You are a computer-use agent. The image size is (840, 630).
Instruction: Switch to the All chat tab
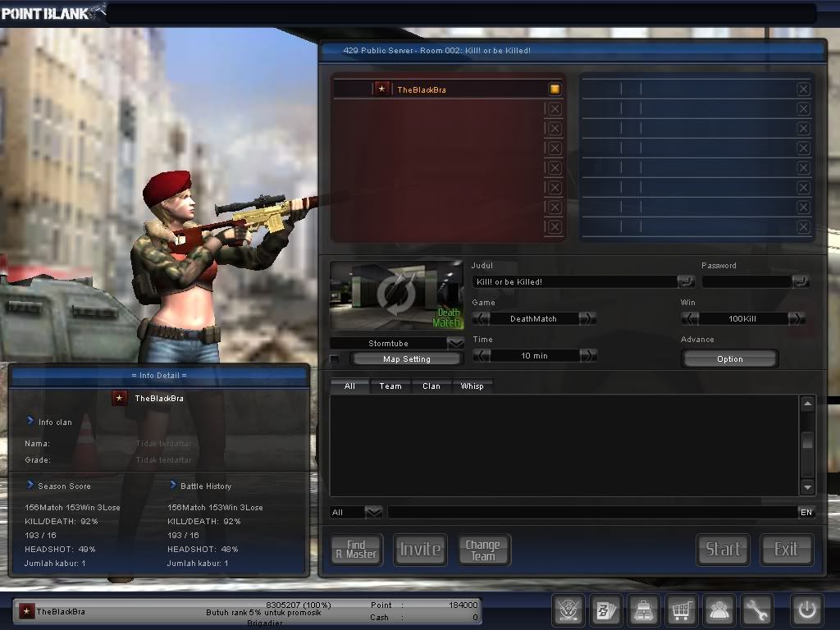tap(349, 386)
